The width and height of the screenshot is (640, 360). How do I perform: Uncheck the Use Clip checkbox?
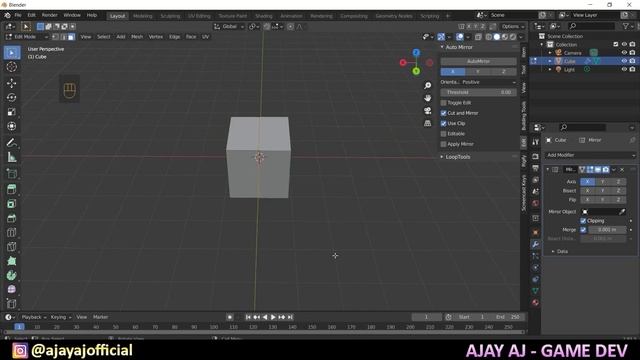tap(444, 123)
